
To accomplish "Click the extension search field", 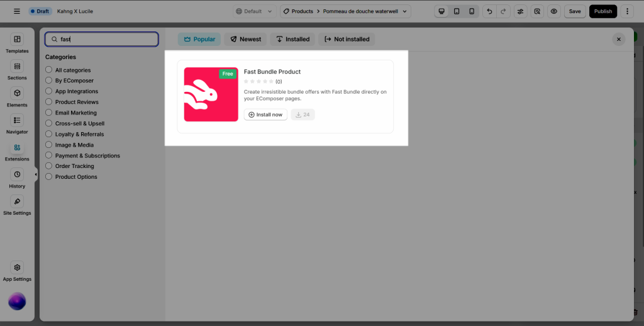I will [x=101, y=39].
